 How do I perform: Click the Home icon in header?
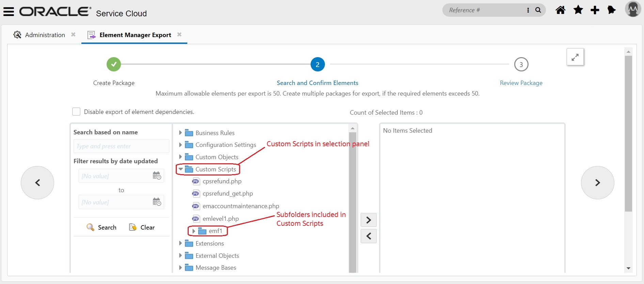click(x=560, y=10)
